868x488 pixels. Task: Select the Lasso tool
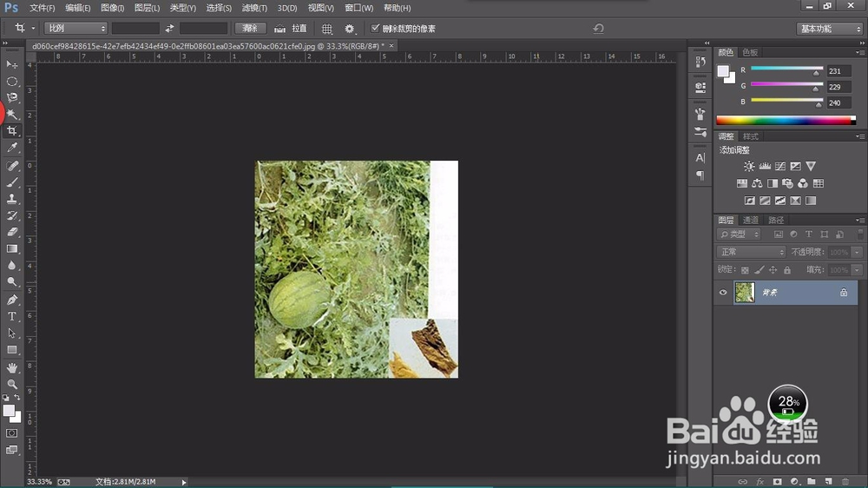pyautogui.click(x=11, y=97)
